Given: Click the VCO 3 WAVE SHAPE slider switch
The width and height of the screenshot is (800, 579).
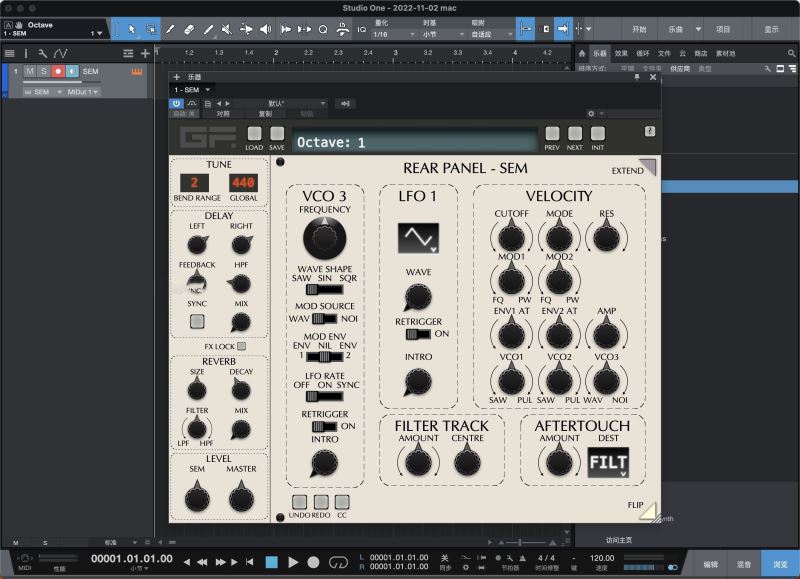Looking at the screenshot, I should [x=324, y=290].
